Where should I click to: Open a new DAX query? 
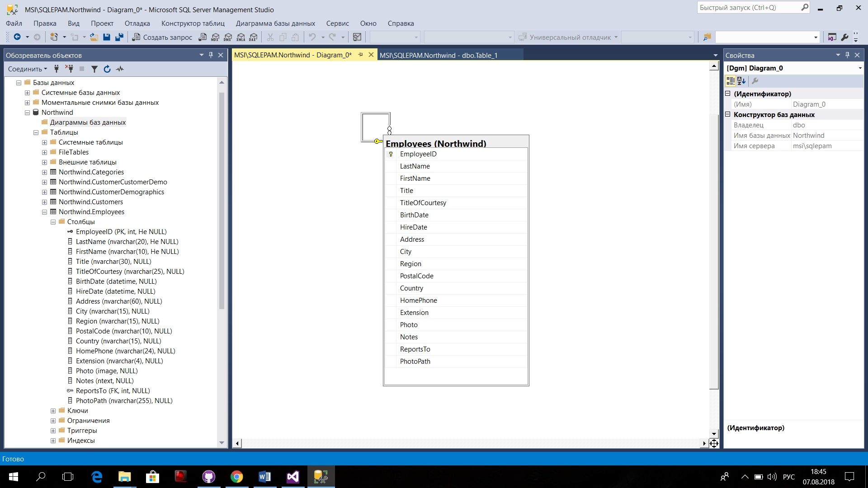click(x=254, y=37)
